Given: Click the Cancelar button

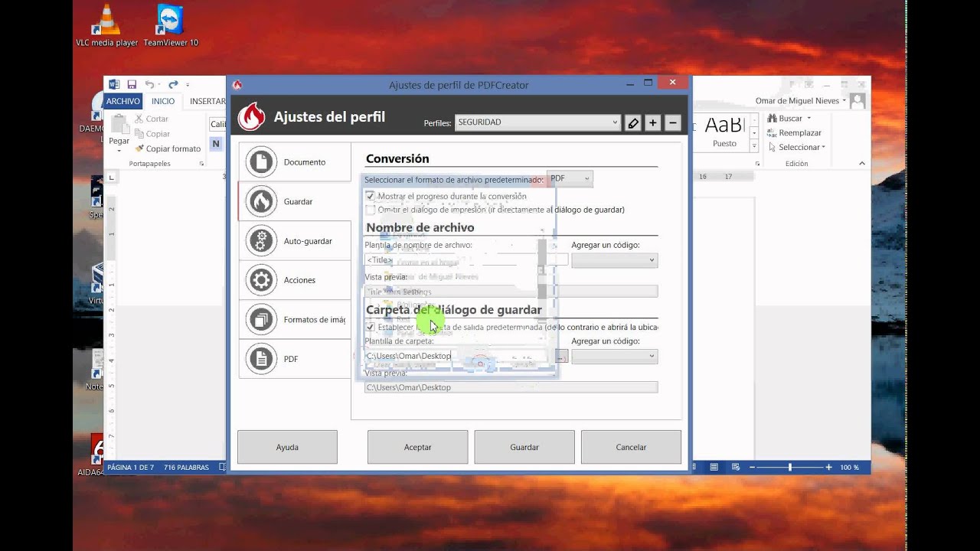Looking at the screenshot, I should tap(631, 447).
